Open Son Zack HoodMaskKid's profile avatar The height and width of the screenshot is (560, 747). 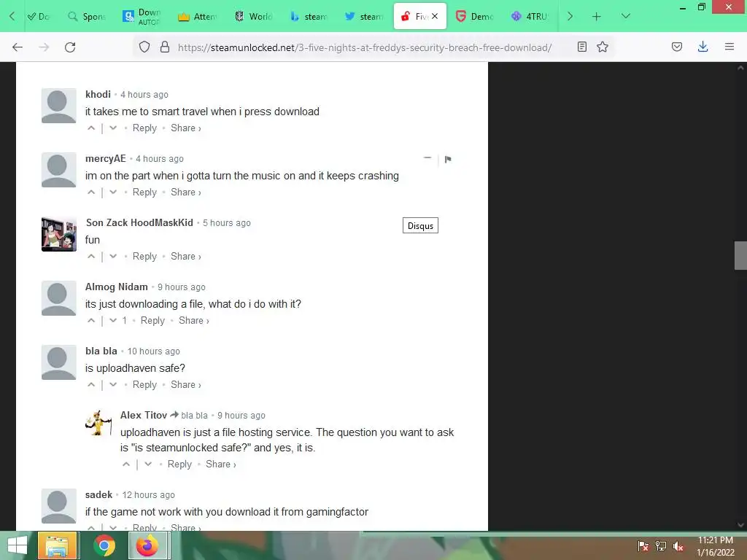click(x=59, y=234)
